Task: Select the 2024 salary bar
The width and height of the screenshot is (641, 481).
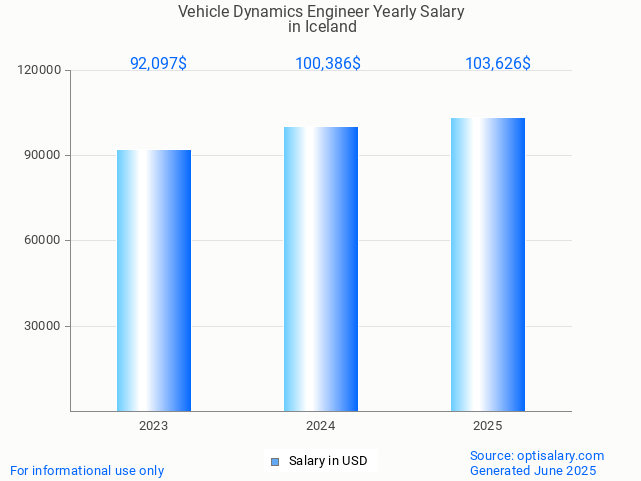Action: coord(321,269)
